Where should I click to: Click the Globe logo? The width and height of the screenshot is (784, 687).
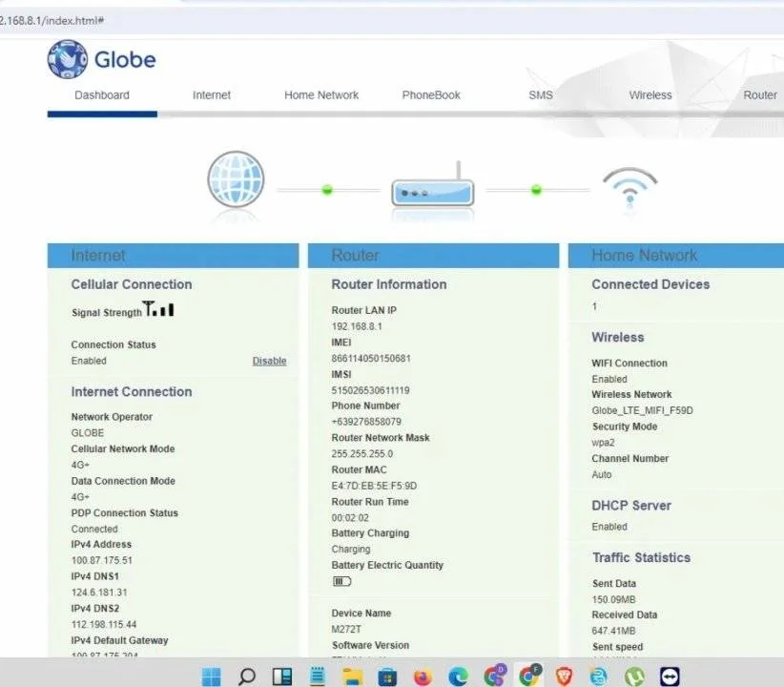click(101, 59)
